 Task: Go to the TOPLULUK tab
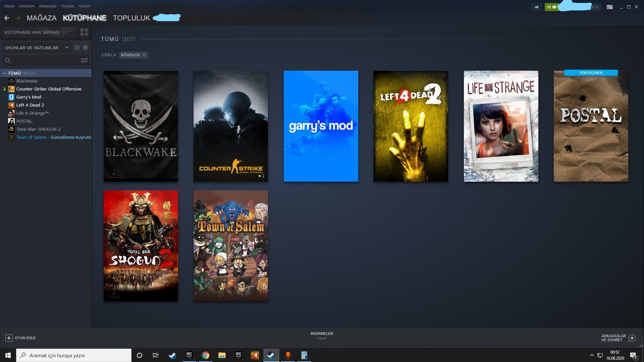point(131,18)
